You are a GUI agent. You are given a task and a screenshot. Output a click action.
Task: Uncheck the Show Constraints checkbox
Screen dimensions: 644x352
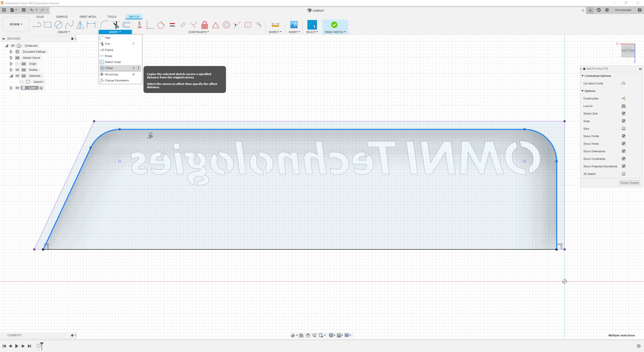[624, 159]
